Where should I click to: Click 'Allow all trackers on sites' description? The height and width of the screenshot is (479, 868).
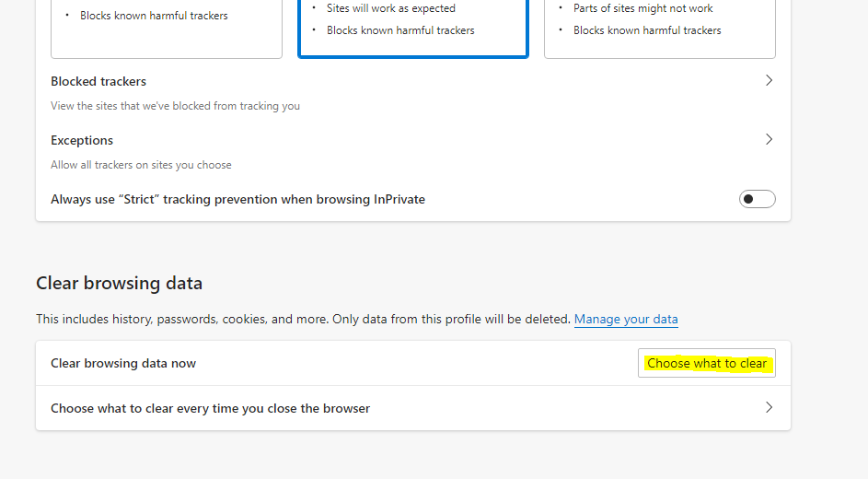pyautogui.click(x=141, y=165)
